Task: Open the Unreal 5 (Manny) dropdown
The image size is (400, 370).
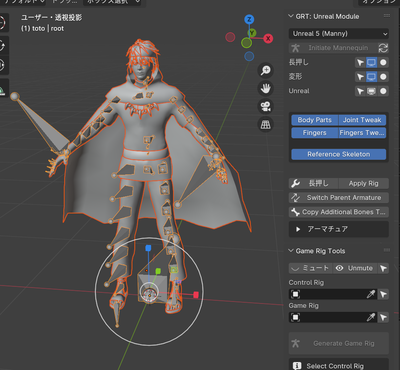Action: (339, 34)
